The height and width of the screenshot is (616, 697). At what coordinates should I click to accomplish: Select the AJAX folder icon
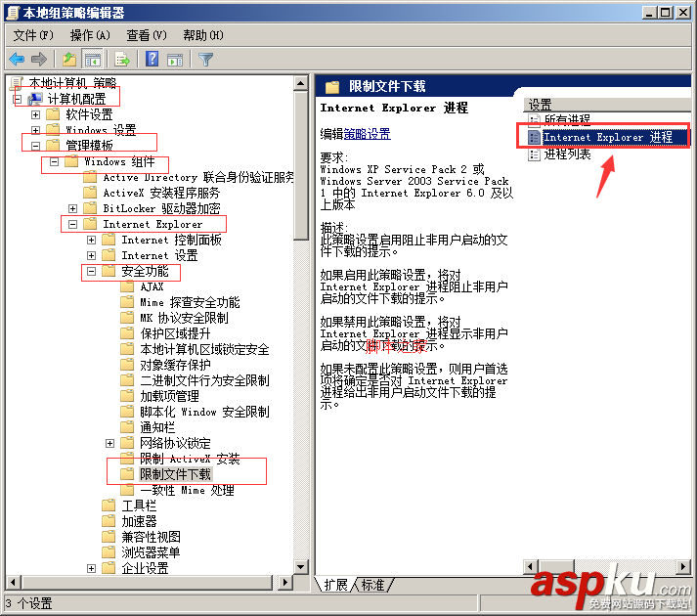coord(127,286)
